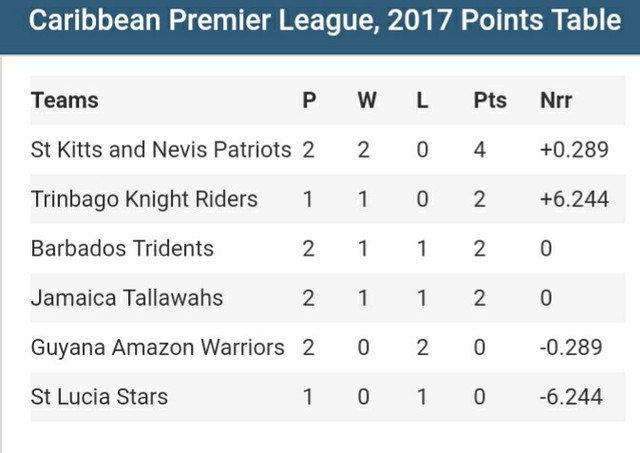This screenshot has width=640, height=453.
Task: Open Trinbago Knight Riders team
Action: coord(144,199)
